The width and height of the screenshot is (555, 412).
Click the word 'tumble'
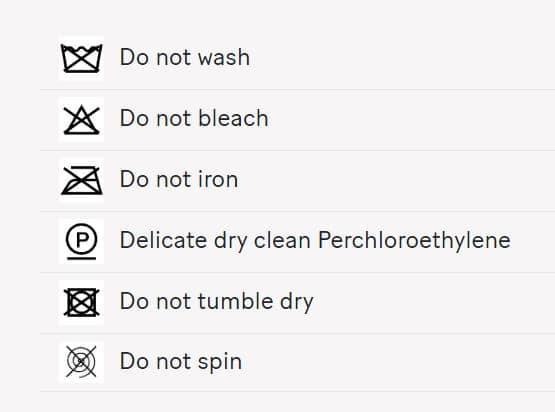click(235, 301)
